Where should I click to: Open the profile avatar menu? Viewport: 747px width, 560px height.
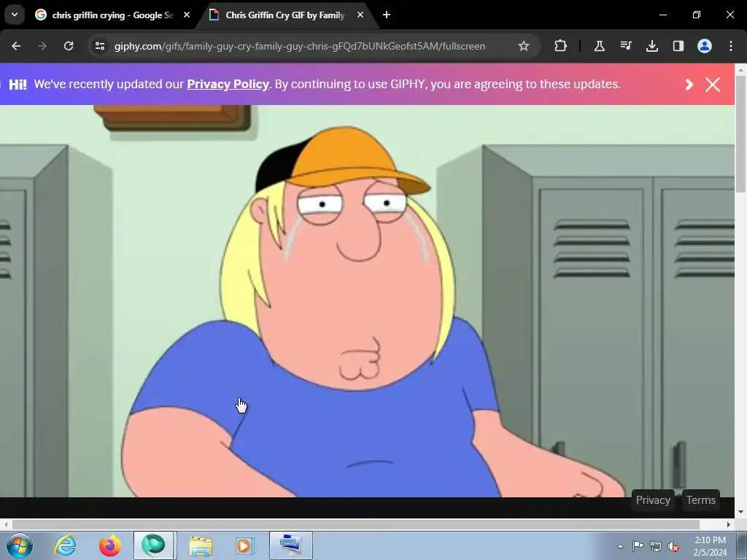point(705,46)
